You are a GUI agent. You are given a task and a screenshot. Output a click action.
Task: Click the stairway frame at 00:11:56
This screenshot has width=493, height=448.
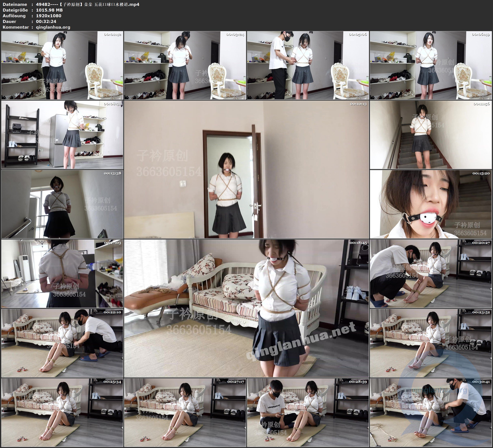[431, 135]
